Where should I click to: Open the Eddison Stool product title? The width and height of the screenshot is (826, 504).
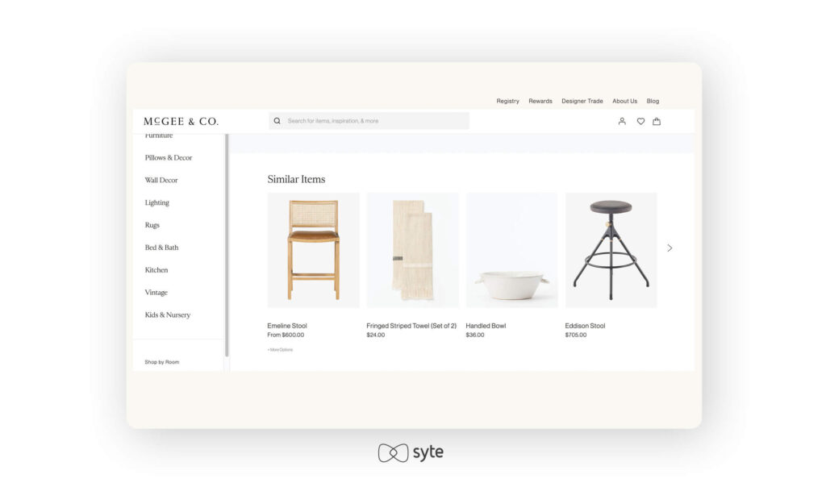tap(586, 326)
